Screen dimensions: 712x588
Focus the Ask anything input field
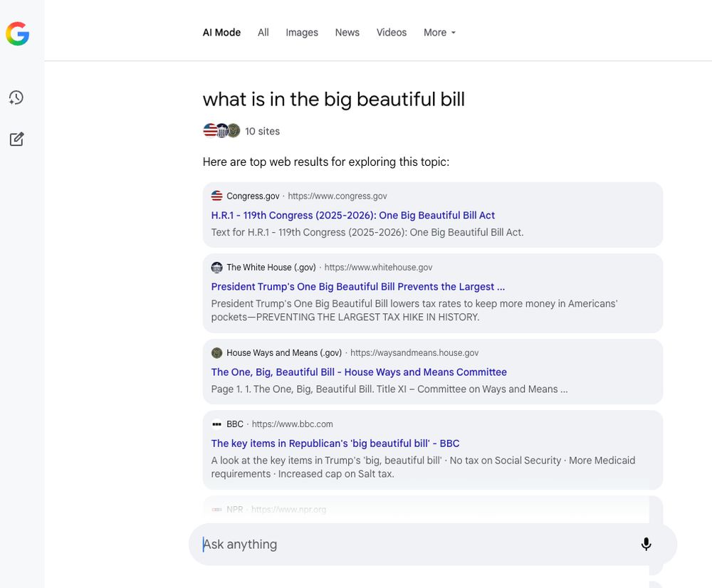413,545
